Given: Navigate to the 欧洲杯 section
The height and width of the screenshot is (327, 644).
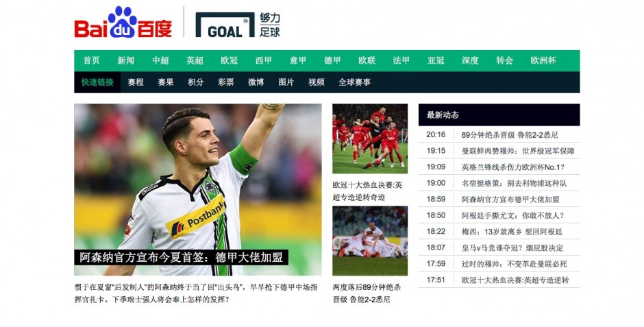Looking at the screenshot, I should [543, 60].
